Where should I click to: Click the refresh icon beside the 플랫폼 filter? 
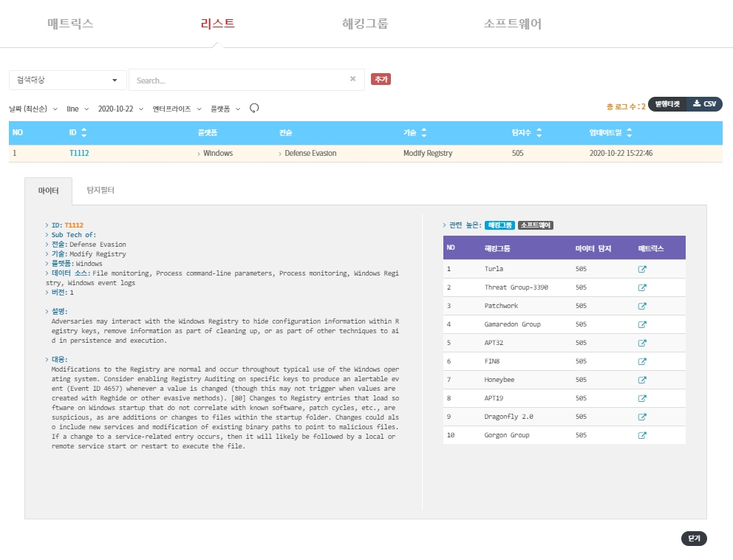[x=254, y=109]
